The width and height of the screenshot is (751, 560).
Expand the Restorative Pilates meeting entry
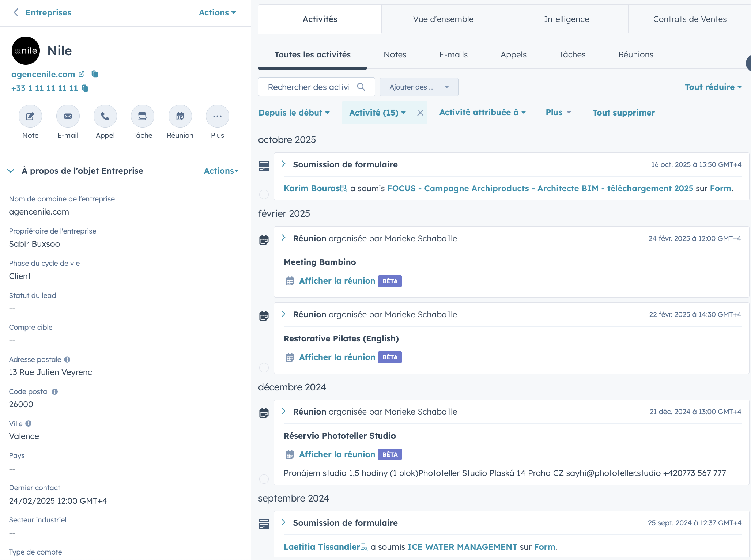[283, 314]
